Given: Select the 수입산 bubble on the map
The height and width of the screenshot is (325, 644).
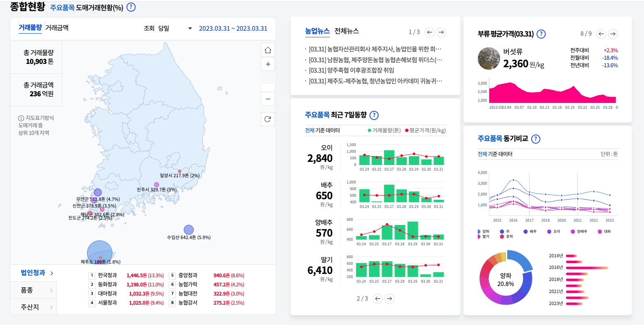Looking at the screenshot, I should [189, 230].
